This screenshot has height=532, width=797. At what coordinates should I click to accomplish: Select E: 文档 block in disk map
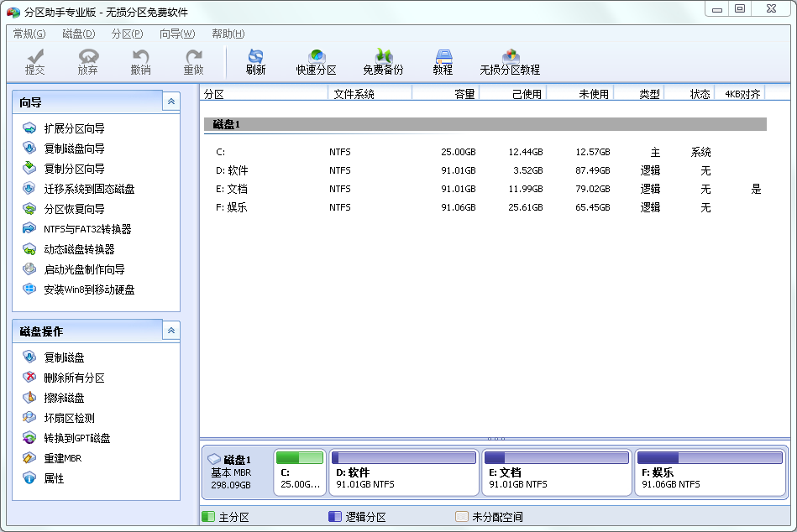[x=557, y=472]
